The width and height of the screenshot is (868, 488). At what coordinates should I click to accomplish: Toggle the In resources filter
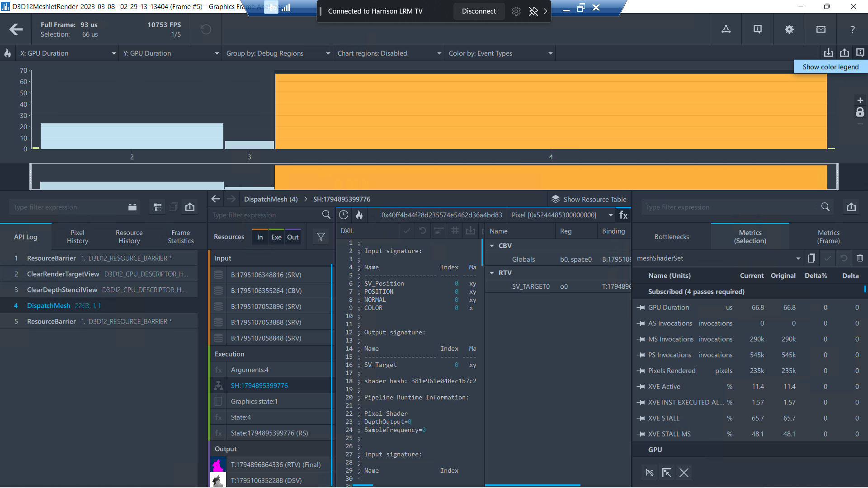point(260,237)
